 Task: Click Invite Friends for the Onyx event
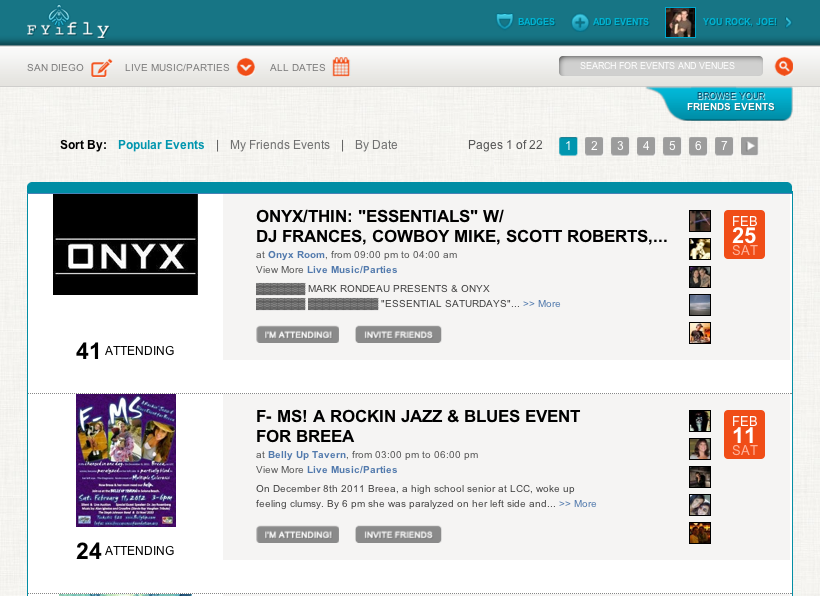click(x=398, y=335)
